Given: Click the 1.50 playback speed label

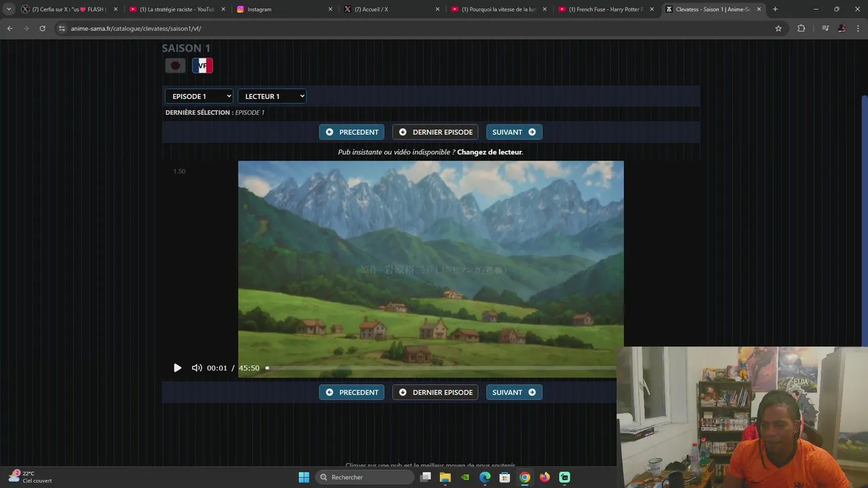Looking at the screenshot, I should (x=179, y=171).
